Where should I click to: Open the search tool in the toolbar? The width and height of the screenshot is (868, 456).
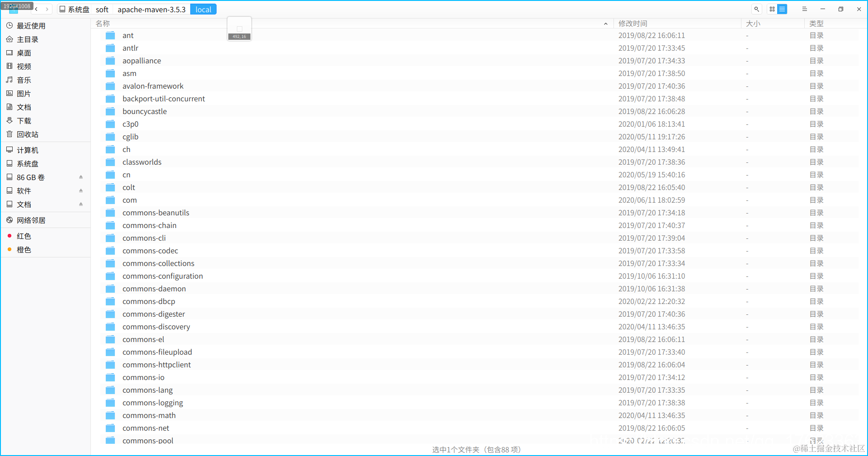757,9
